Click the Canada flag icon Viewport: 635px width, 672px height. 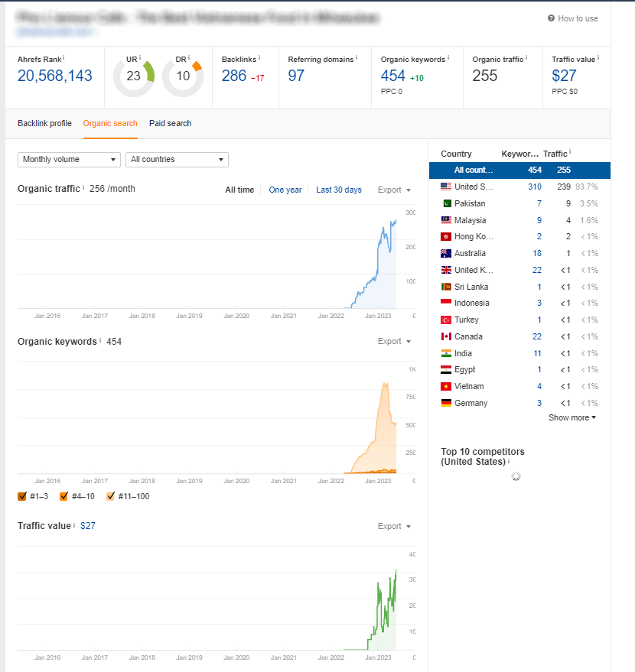[445, 336]
